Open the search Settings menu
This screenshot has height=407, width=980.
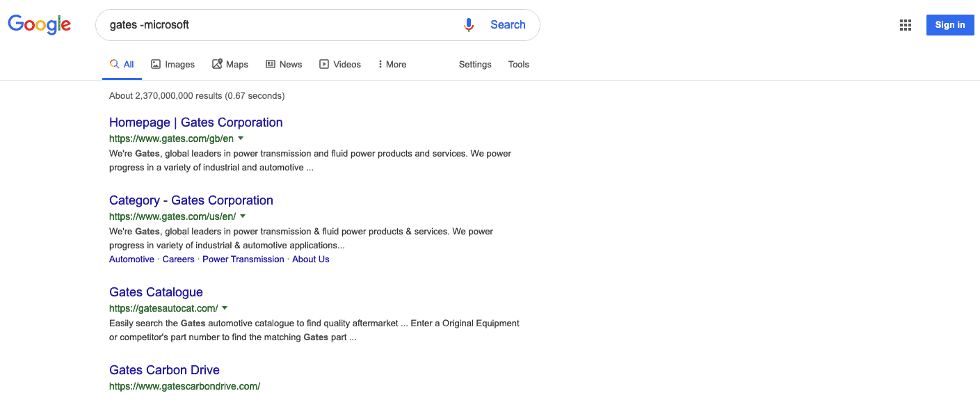[474, 64]
